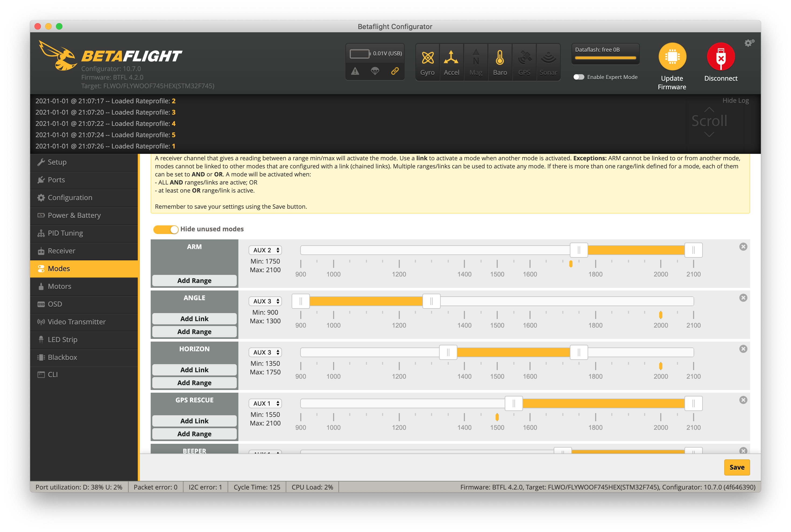This screenshot has height=532, width=791.
Task: Open the Video Transmitter tab
Action: (84, 322)
